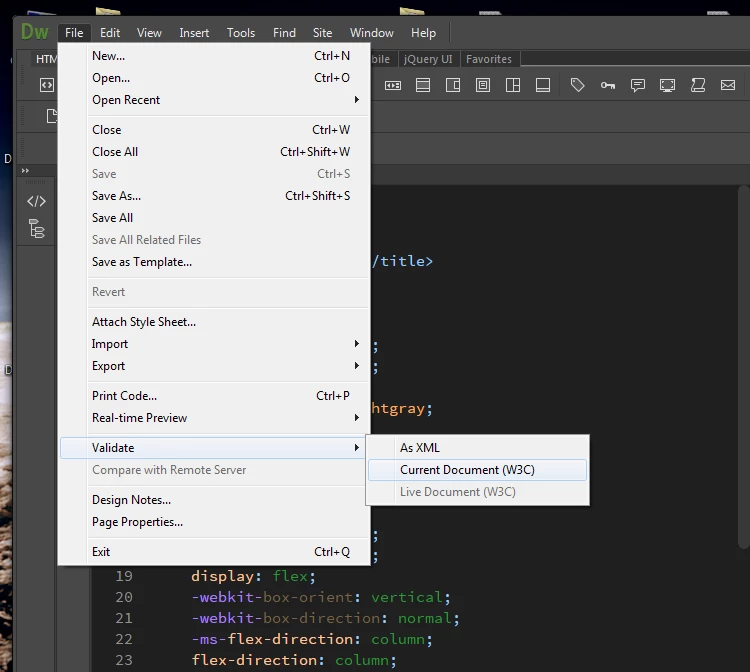750x672 pixels.
Task: Click the vertical scrollbar of code editor
Action: click(744, 367)
